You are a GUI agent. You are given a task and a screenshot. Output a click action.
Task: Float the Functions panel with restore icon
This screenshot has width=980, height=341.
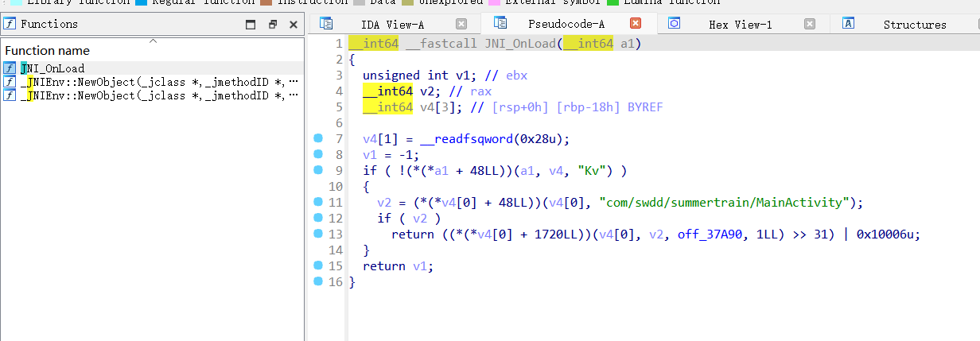click(x=272, y=25)
